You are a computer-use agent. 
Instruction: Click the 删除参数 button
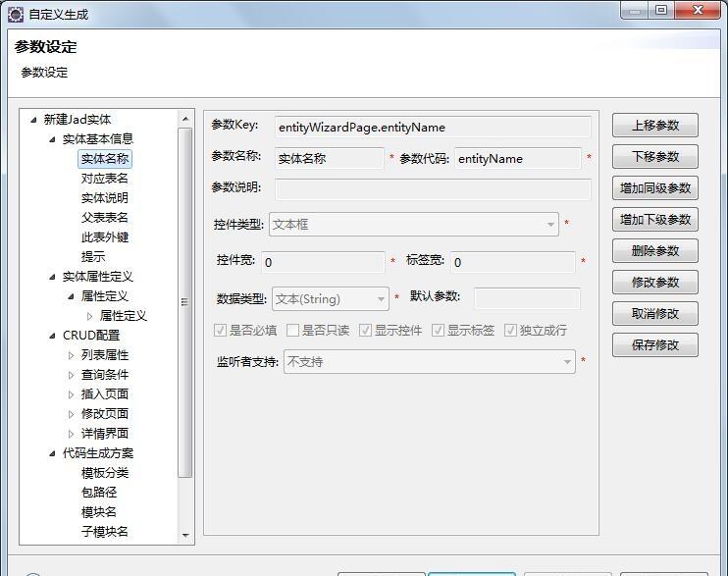click(x=655, y=251)
